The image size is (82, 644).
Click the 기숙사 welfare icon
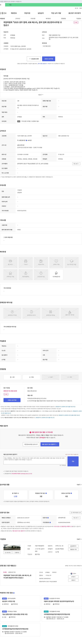tap(26, 263)
